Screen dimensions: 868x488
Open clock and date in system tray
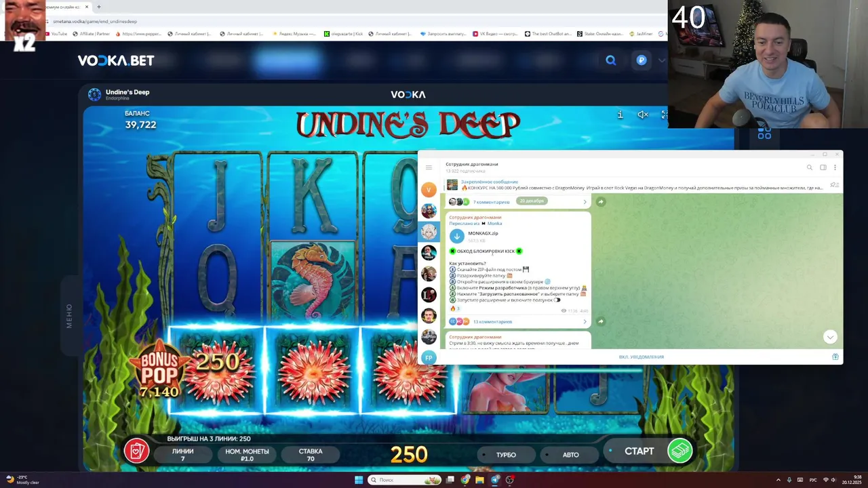(852, 480)
